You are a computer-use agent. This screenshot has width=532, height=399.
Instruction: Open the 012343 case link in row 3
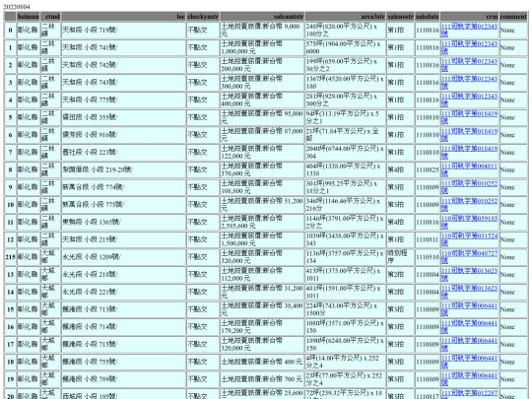469,83
